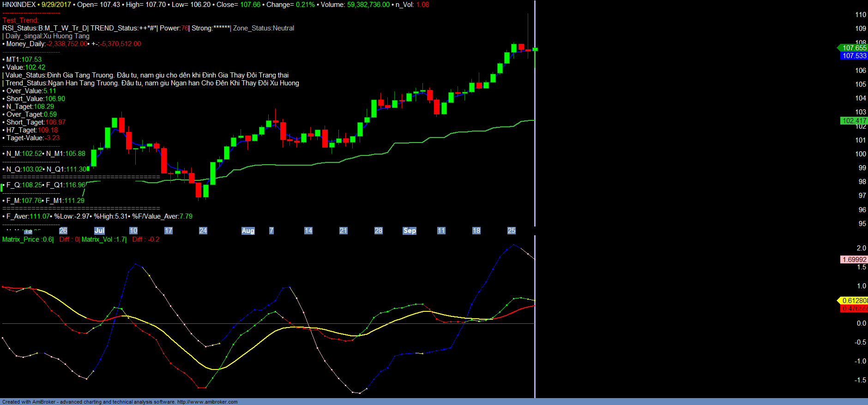Image resolution: width=868 pixels, height=405 pixels.
Task: Click the Sep month marker on date axis
Action: pos(410,231)
